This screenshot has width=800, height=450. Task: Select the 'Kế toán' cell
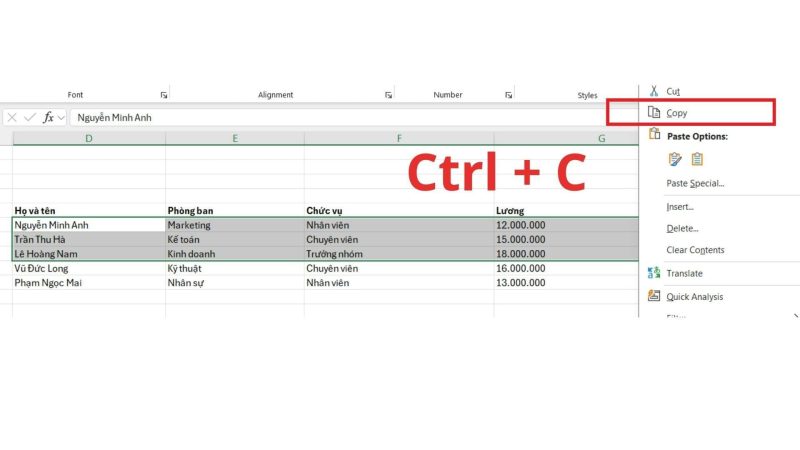[x=235, y=239]
